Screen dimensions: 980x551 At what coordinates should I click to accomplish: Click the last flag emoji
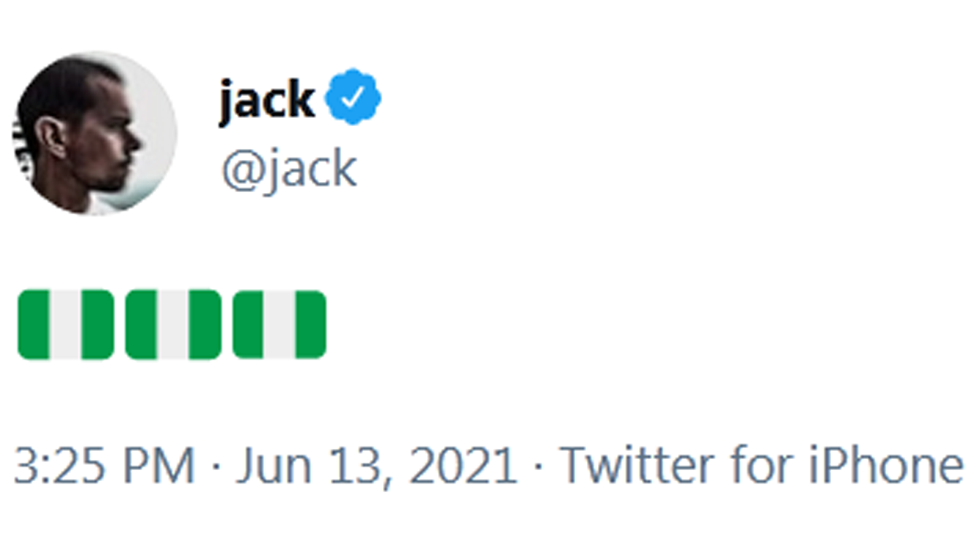pos(279,324)
